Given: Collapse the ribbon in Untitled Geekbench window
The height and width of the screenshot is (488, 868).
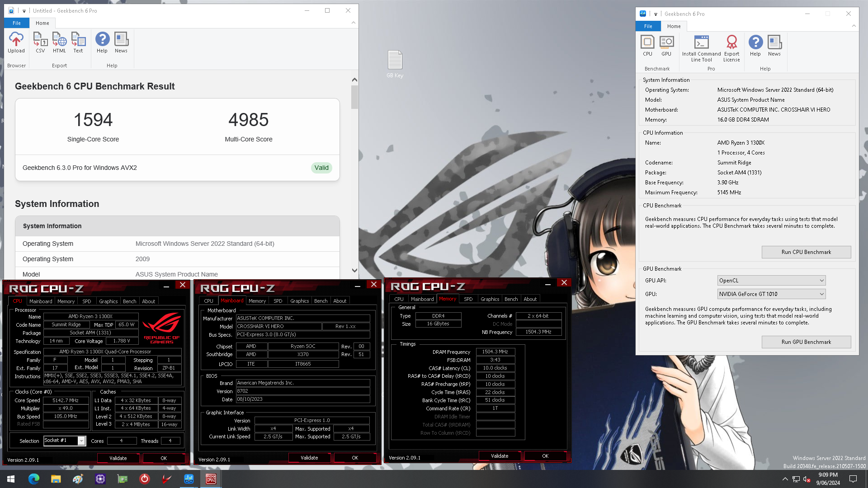Looking at the screenshot, I should pos(354,23).
